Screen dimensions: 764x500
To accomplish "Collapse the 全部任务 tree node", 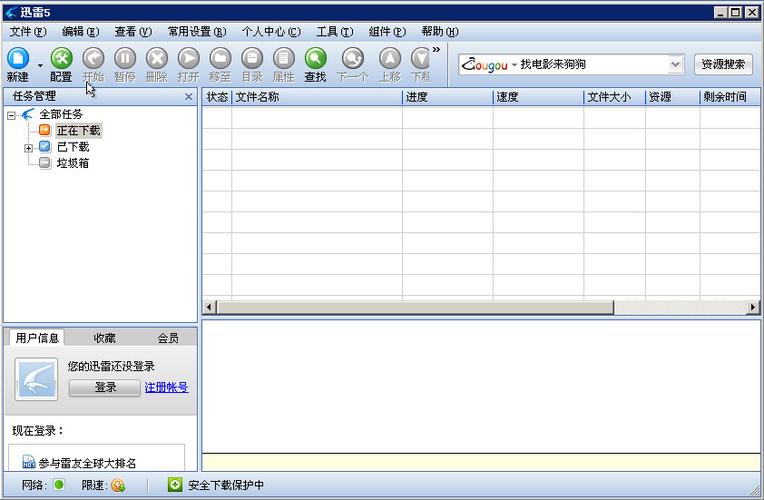I will 12,115.
